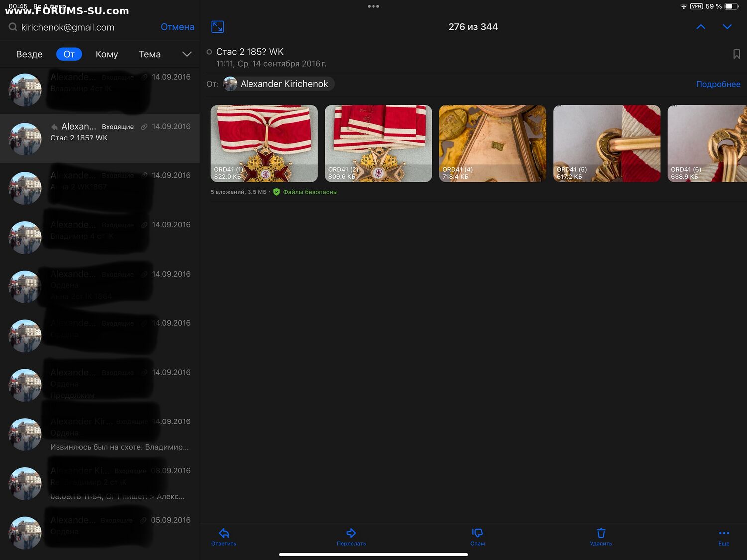Screen dimensions: 747x560
Task: Switch to Тема search filter
Action: [x=150, y=54]
